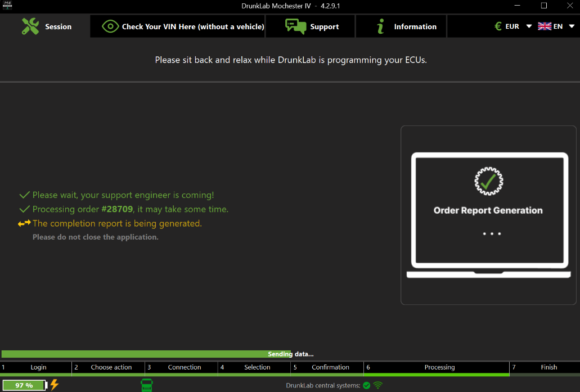Expand the currency selector arrow

(x=529, y=26)
